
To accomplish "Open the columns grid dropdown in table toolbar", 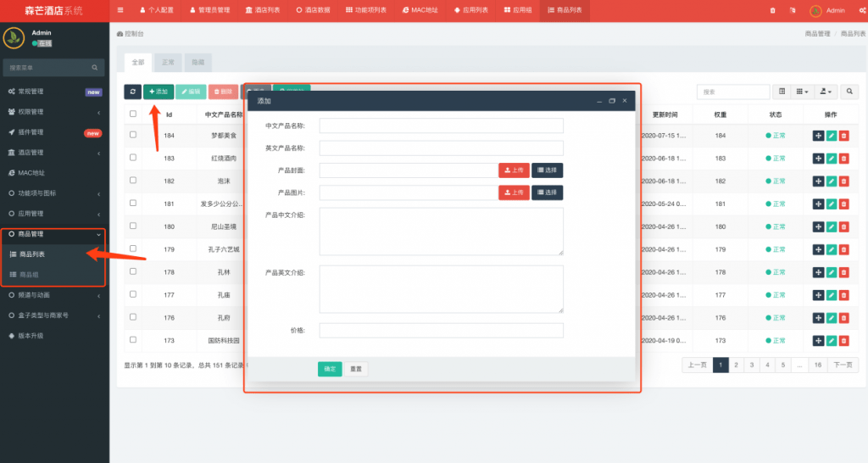I will (803, 92).
